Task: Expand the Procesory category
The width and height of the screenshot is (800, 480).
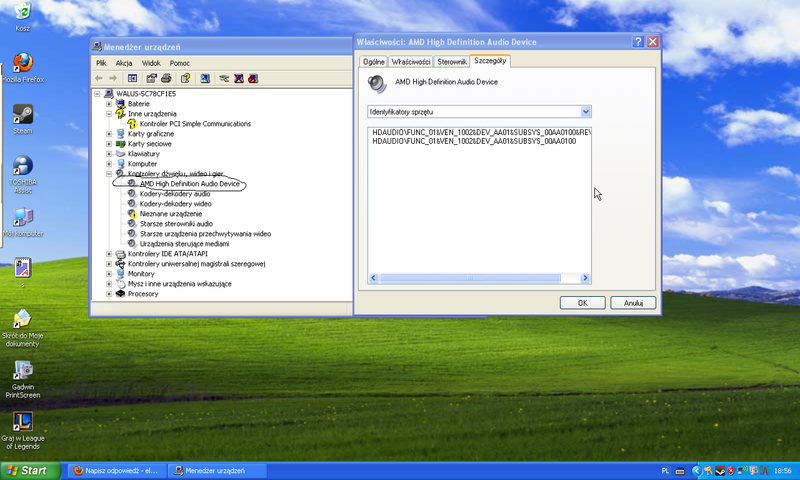Action: point(109,294)
